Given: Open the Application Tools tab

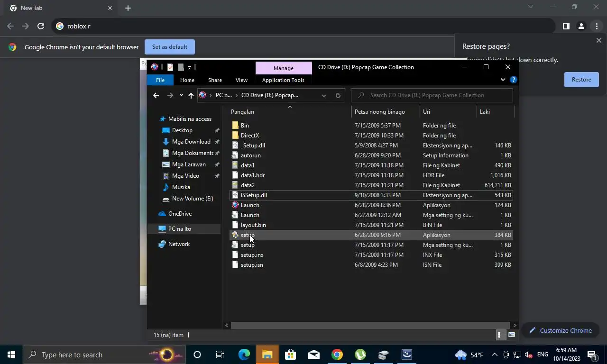Looking at the screenshot, I should coord(283,80).
